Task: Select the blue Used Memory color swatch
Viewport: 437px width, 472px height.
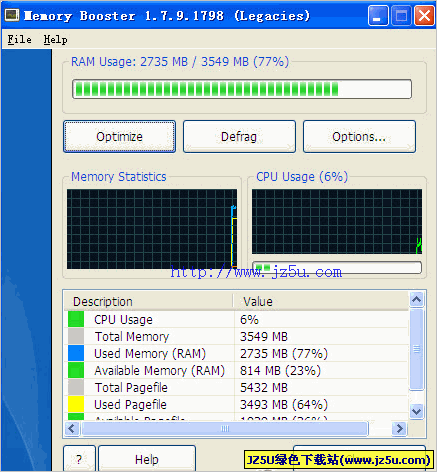Action: 76,353
